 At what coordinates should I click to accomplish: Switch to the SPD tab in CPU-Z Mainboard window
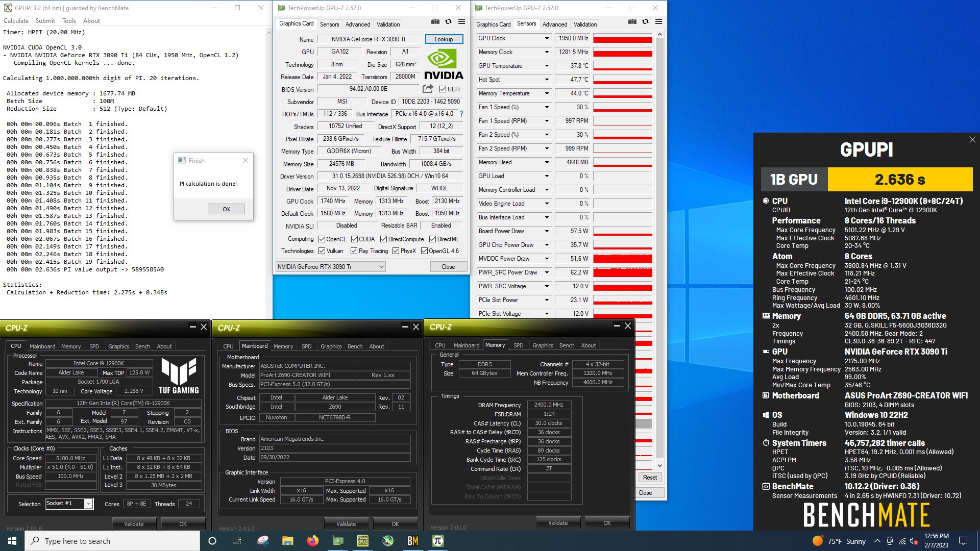[x=306, y=346]
